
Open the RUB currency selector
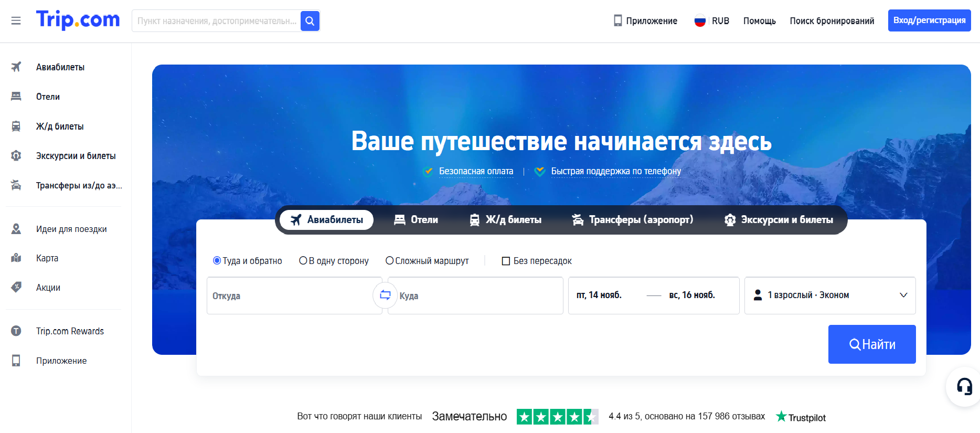(x=711, y=21)
